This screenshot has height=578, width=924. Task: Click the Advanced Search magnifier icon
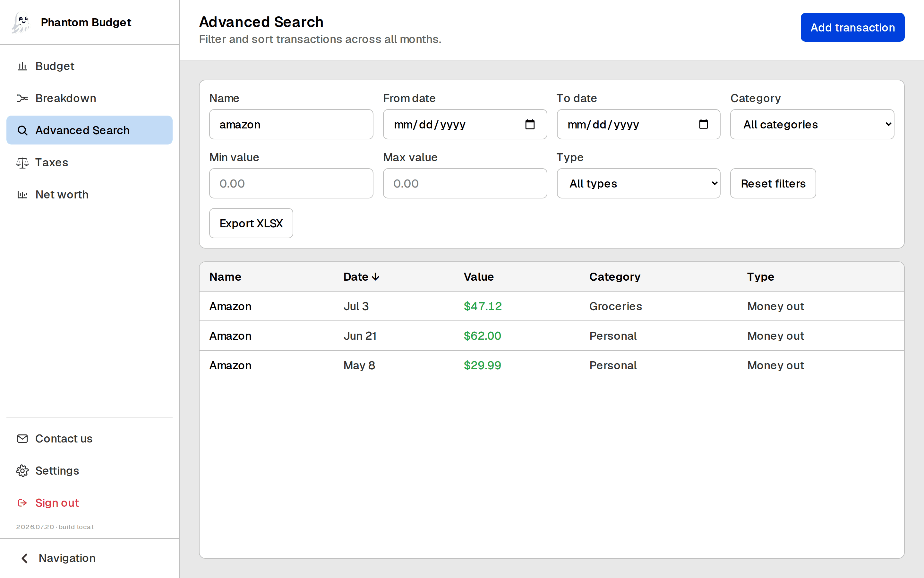(22, 130)
